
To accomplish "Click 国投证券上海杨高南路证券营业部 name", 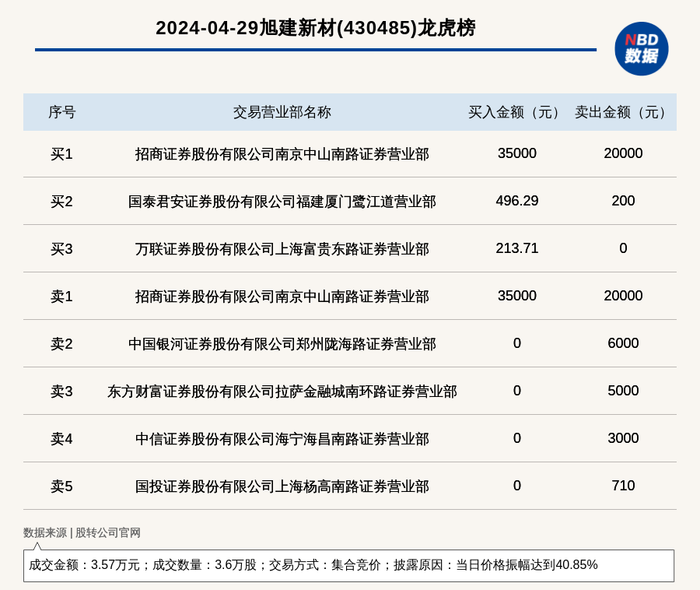I will pyautogui.click(x=282, y=486).
